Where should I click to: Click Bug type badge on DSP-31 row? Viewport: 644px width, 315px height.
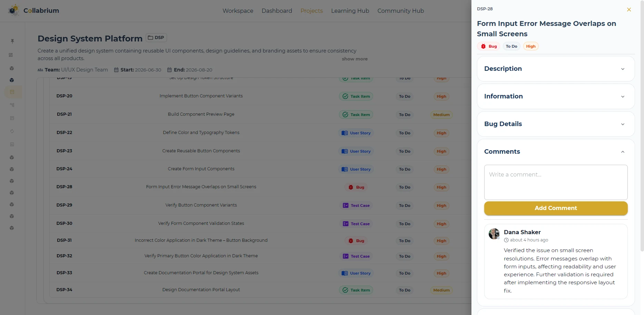[x=356, y=241]
